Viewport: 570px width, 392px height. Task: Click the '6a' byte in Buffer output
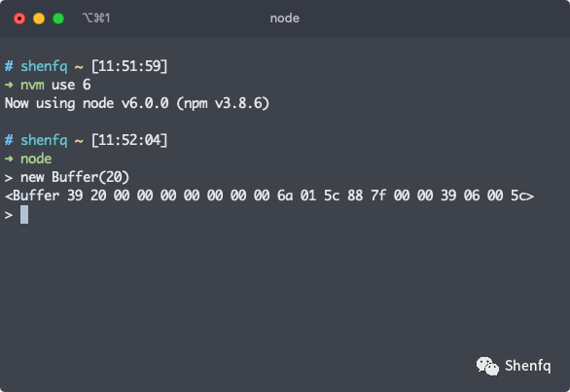coord(285,196)
